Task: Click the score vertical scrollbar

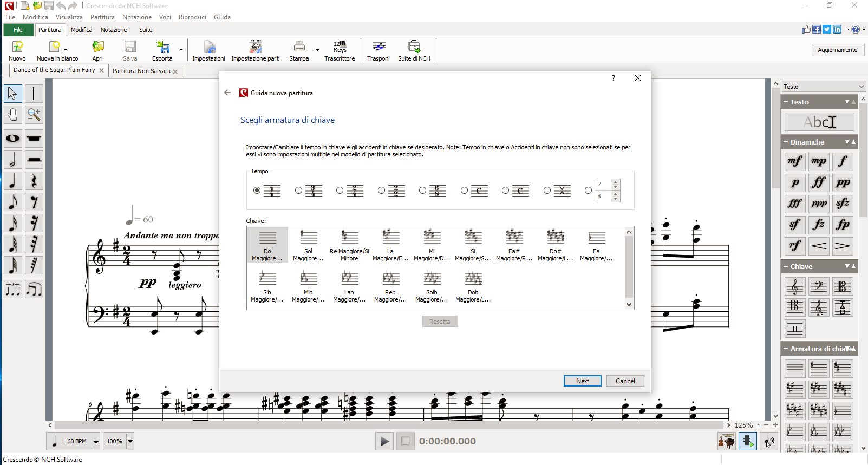Action: pos(775,138)
